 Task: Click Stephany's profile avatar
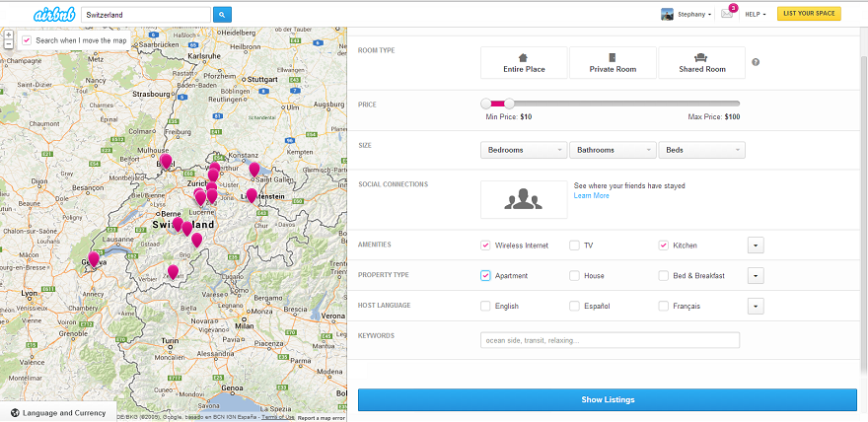(x=667, y=15)
